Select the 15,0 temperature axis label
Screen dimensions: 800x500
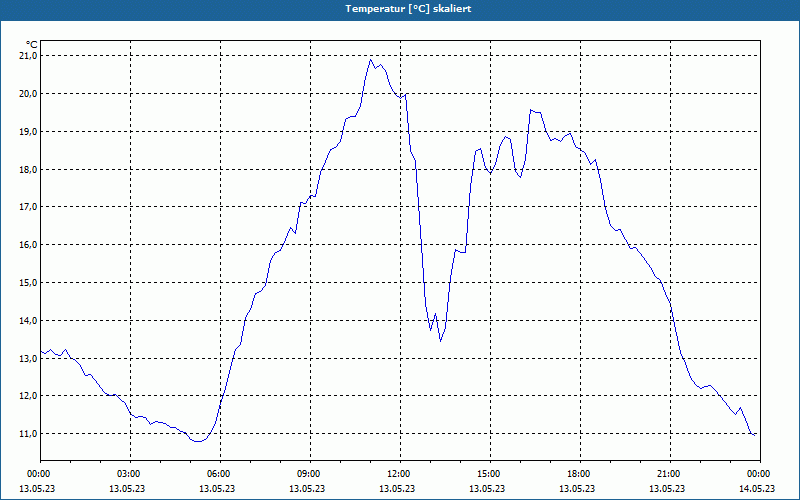29,282
